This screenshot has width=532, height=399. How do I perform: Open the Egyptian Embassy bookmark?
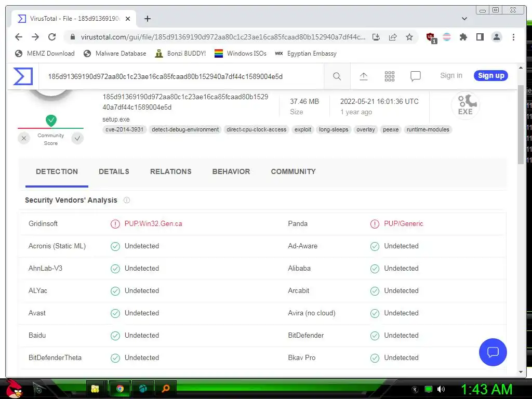tap(305, 54)
